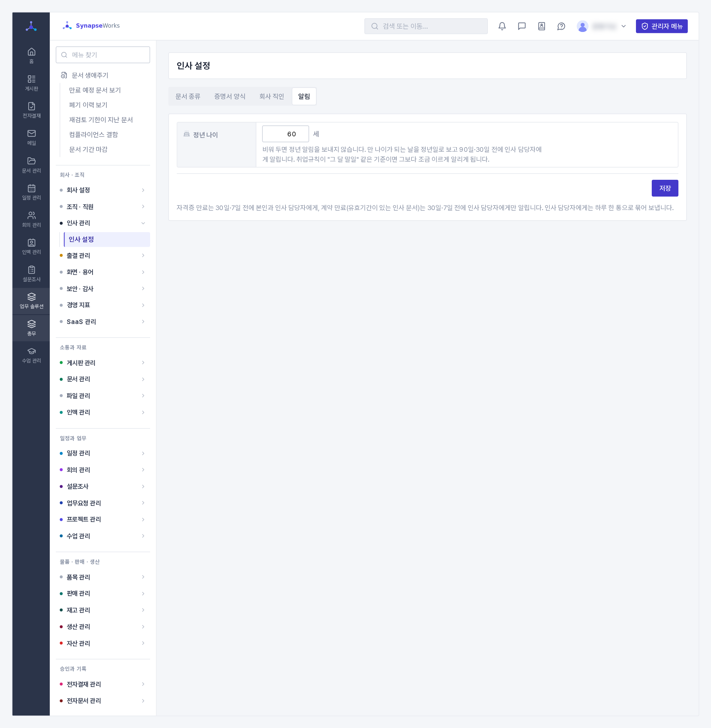The height and width of the screenshot is (728, 711).
Task: Open the 설문조사 clipboard icon
Action: click(31, 274)
